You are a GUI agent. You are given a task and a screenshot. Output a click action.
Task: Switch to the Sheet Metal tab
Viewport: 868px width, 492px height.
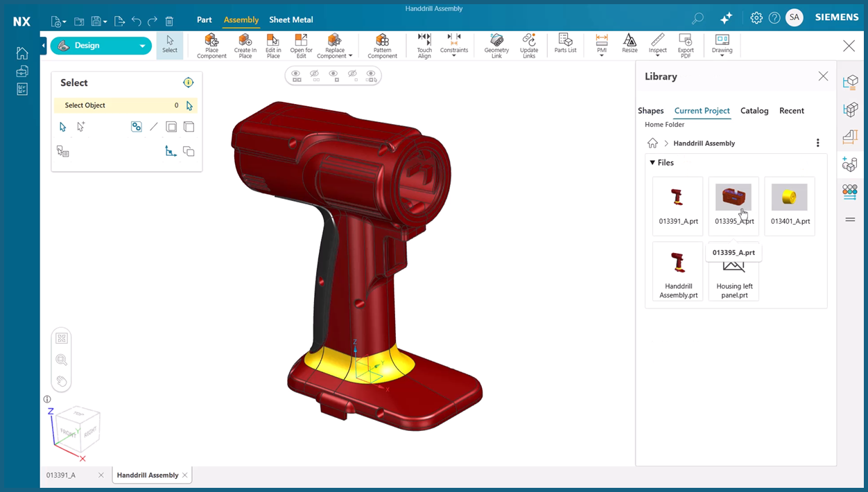point(291,20)
